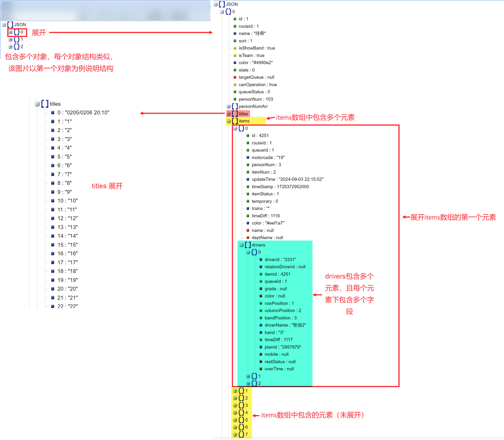Screen dimensions: 504x440
Task: Expand items element 7
Action: point(235,434)
